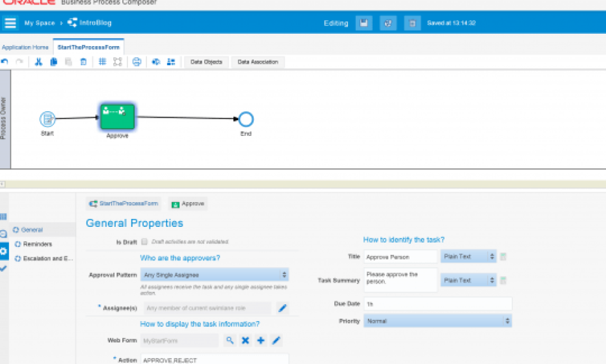606x364 pixels.
Task: Click the Due Date field
Action: [x=438, y=304]
